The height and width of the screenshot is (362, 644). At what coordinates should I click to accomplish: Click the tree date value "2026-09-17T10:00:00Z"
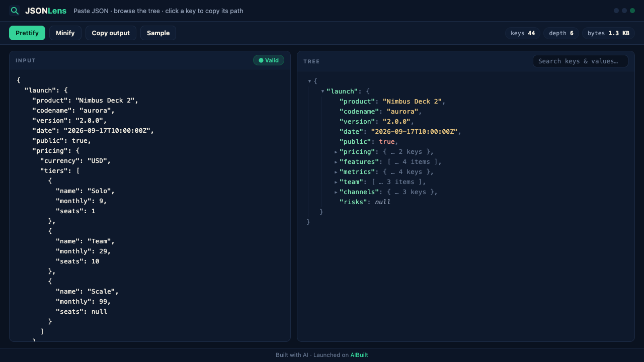click(x=414, y=131)
